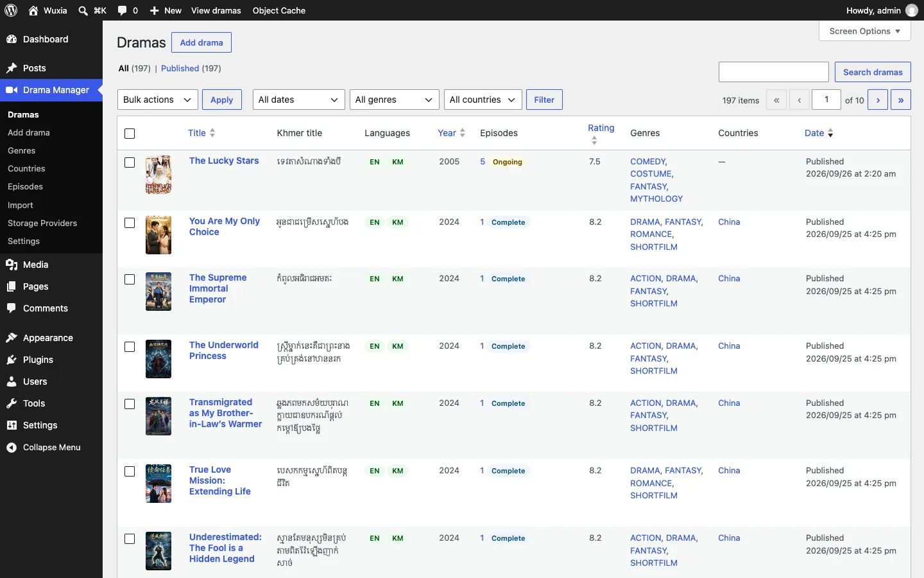
Task: Open the Pages sidebar icon
Action: (x=12, y=286)
